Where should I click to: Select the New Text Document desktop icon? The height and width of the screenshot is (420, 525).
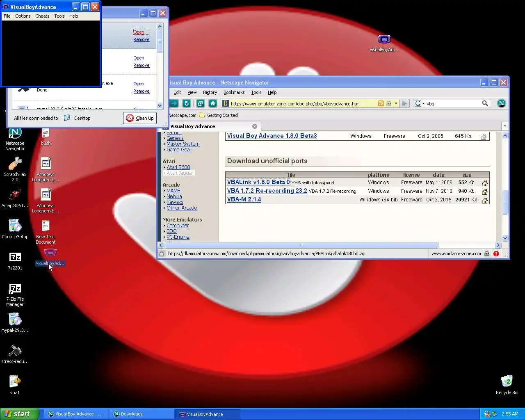pyautogui.click(x=46, y=232)
